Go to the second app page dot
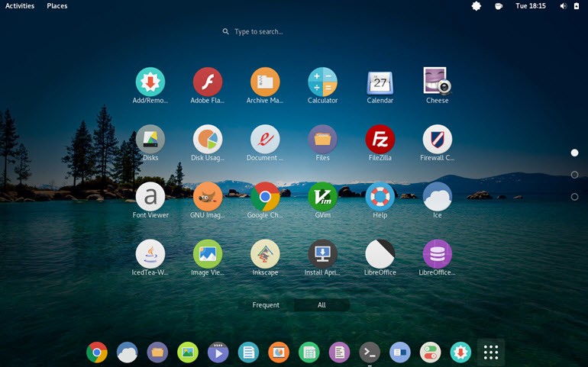This screenshot has width=588, height=367. (x=574, y=175)
